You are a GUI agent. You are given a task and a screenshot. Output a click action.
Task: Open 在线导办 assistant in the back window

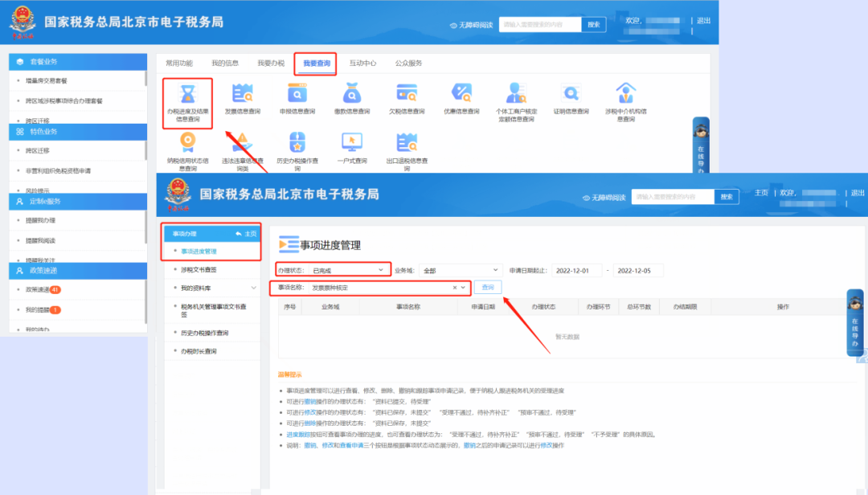pyautogui.click(x=701, y=147)
